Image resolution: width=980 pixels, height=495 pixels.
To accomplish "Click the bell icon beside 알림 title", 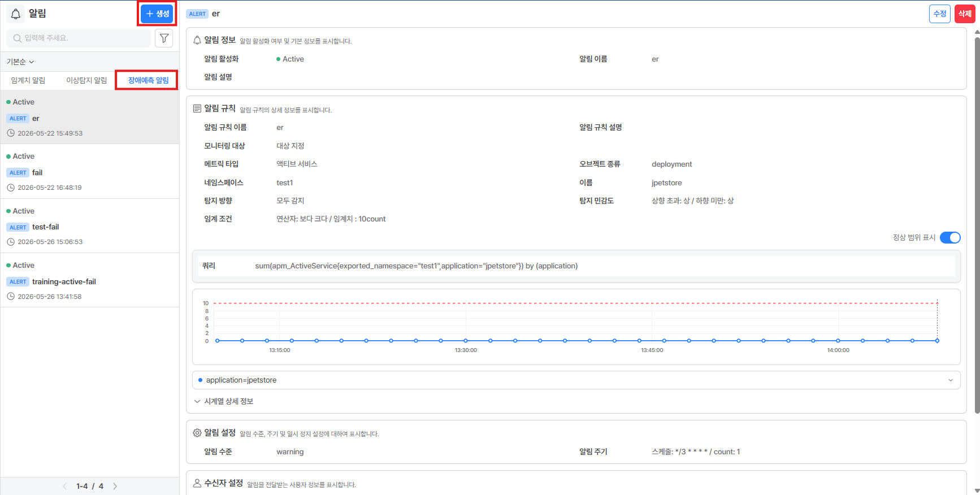I will click(16, 14).
